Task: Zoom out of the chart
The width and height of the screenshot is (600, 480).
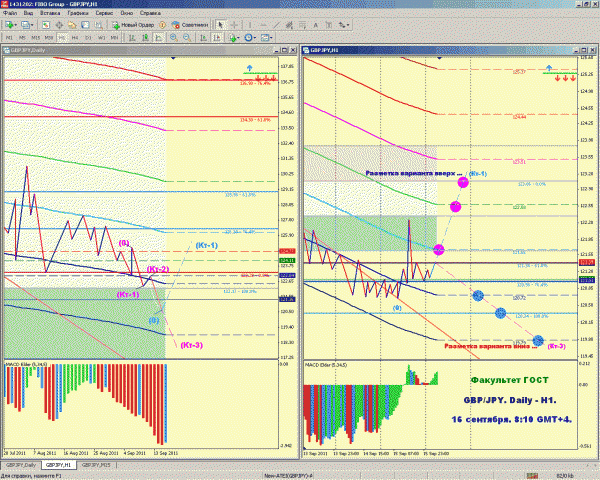Action: tap(187, 38)
